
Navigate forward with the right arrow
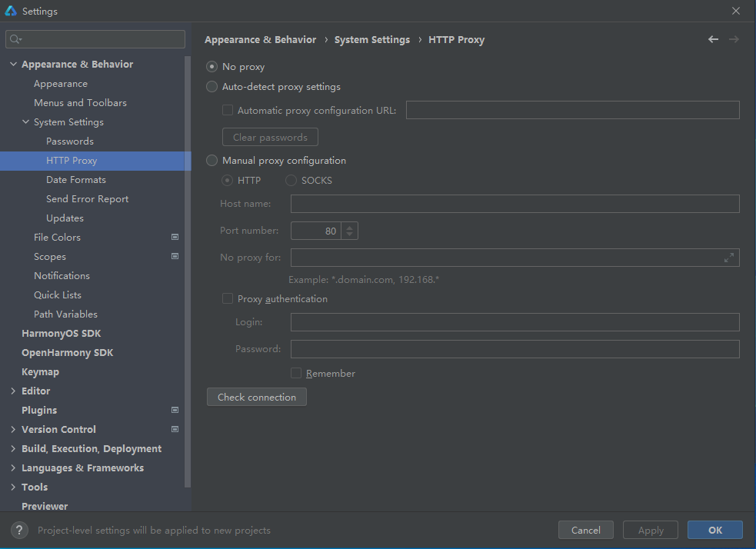click(x=734, y=39)
